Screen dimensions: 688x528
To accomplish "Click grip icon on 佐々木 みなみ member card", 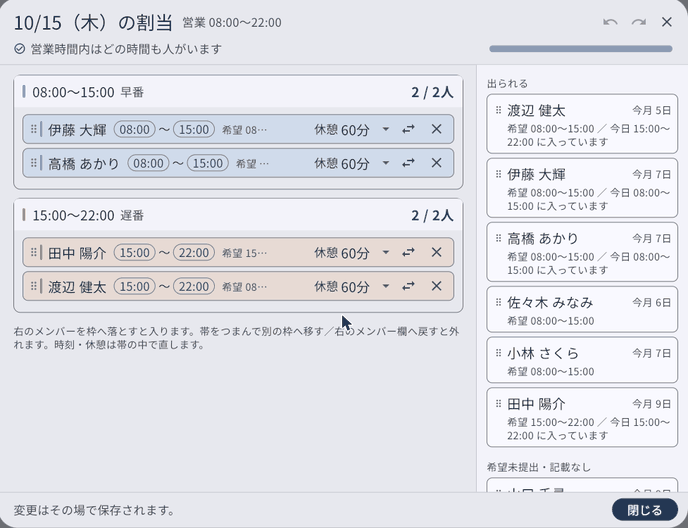I will pyautogui.click(x=498, y=302).
